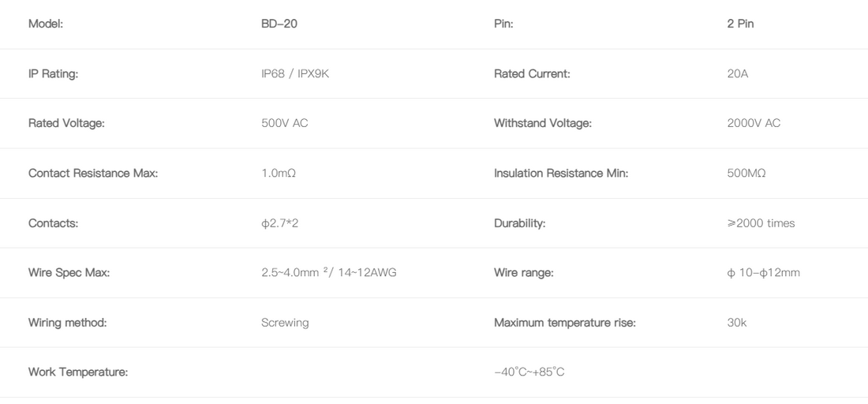Click the 1.0mΩ value
The width and height of the screenshot is (868, 404).
279,174
